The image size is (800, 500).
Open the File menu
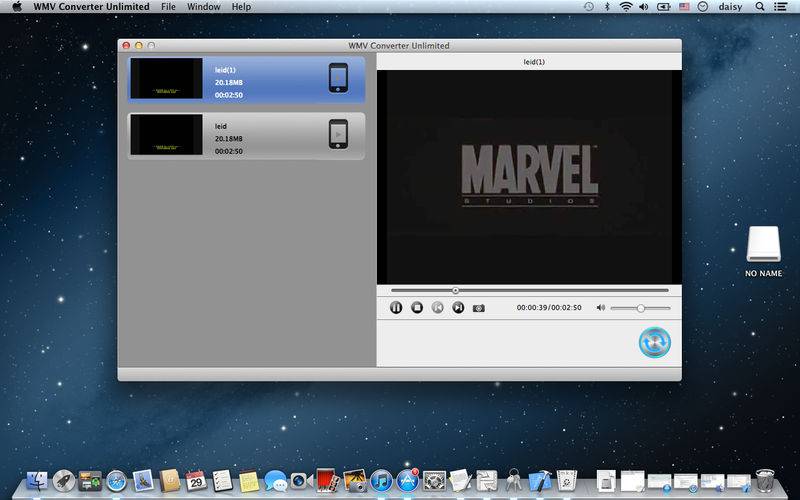coord(168,7)
